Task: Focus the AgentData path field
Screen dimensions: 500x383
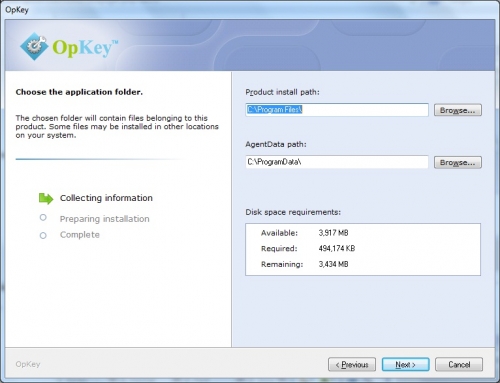Action: click(337, 162)
